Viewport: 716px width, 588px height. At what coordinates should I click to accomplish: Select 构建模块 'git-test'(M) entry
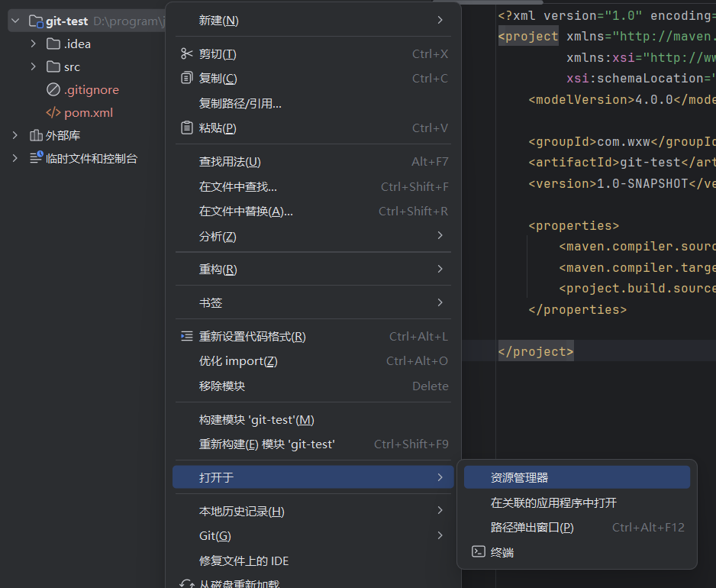[313, 419]
